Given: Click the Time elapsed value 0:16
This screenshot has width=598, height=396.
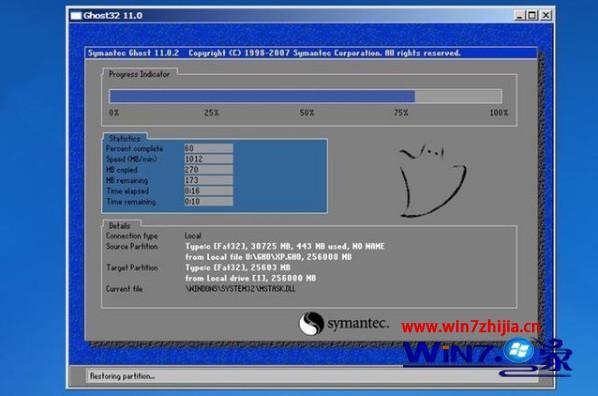Looking at the screenshot, I should tap(209, 191).
